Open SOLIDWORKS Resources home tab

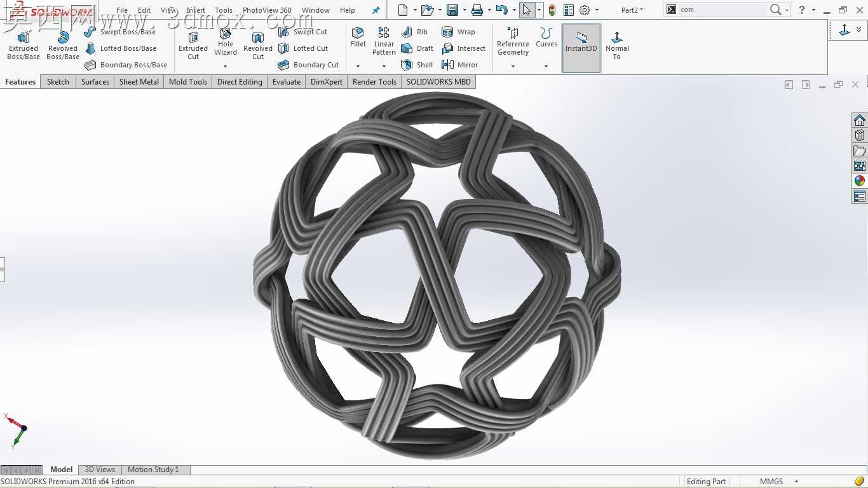(x=860, y=121)
